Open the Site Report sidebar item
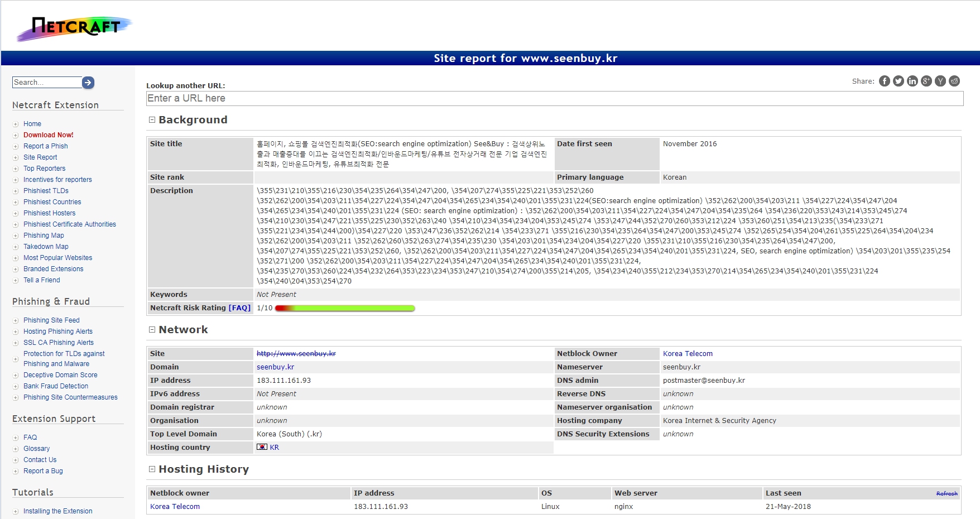The image size is (980, 519). (40, 157)
